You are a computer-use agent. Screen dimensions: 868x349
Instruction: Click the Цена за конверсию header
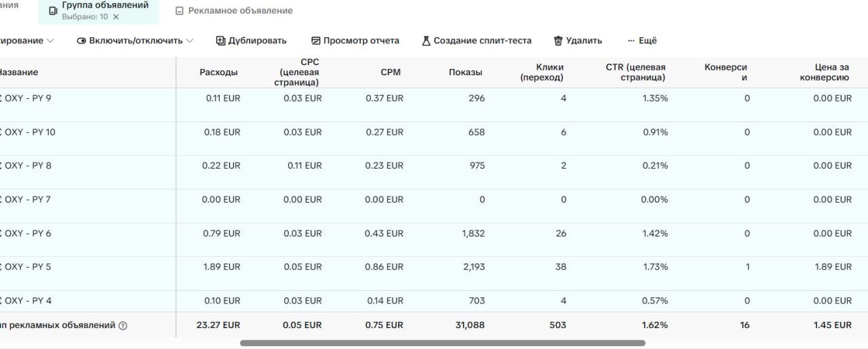824,73
